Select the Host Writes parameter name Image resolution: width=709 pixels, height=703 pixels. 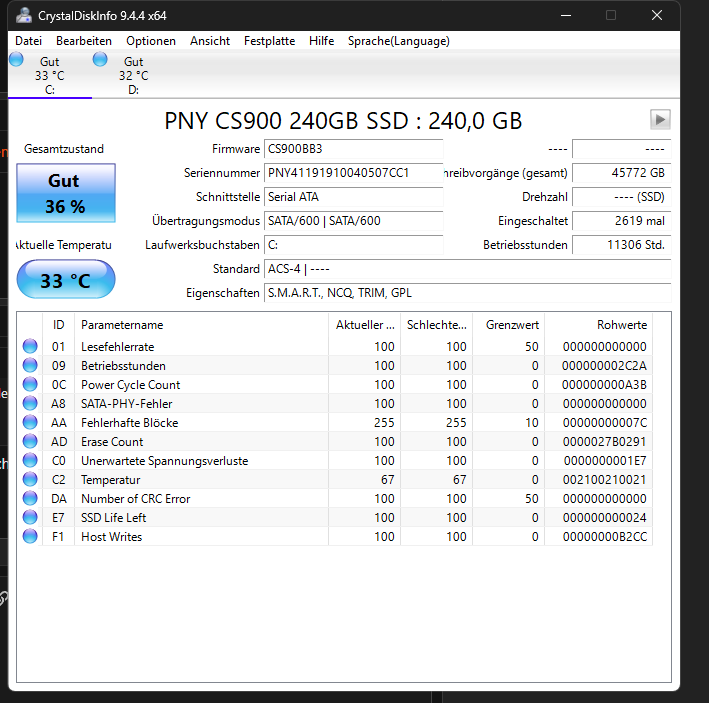pos(112,537)
